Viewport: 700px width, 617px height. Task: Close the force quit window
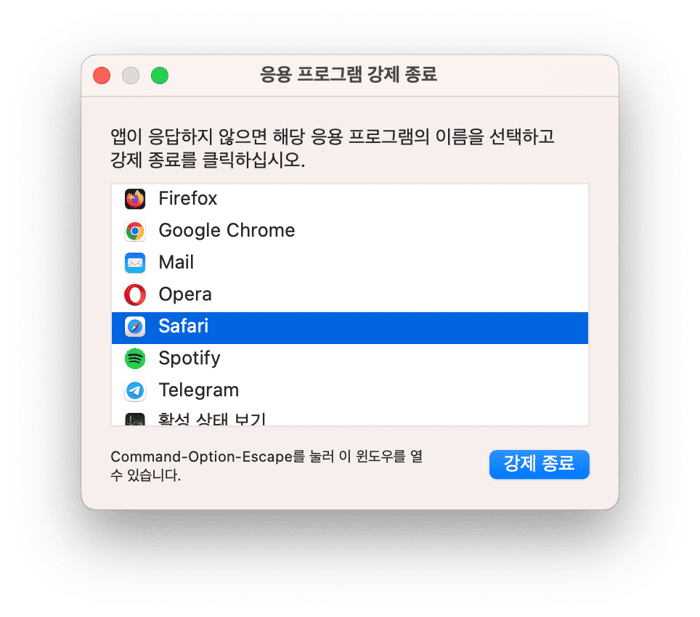pos(102,75)
